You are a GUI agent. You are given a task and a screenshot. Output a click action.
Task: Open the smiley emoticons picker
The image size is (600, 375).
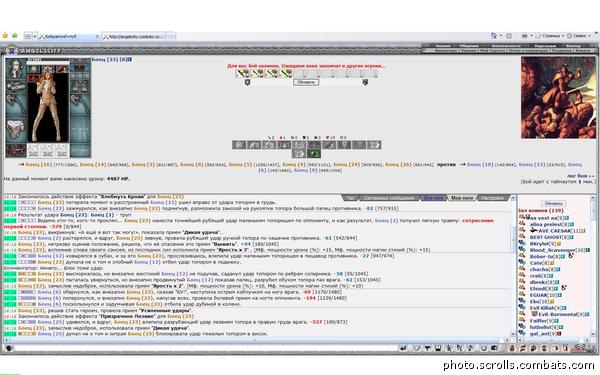point(483,348)
